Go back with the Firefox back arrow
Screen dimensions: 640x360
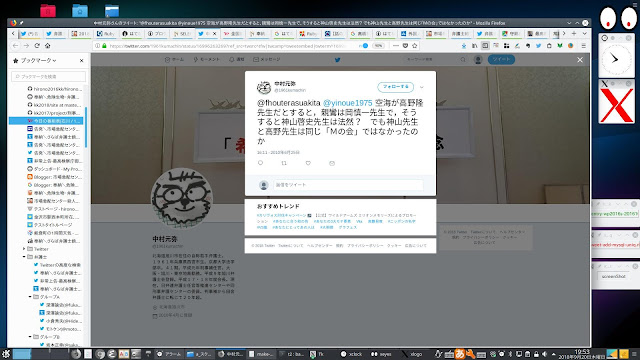pos(16,46)
